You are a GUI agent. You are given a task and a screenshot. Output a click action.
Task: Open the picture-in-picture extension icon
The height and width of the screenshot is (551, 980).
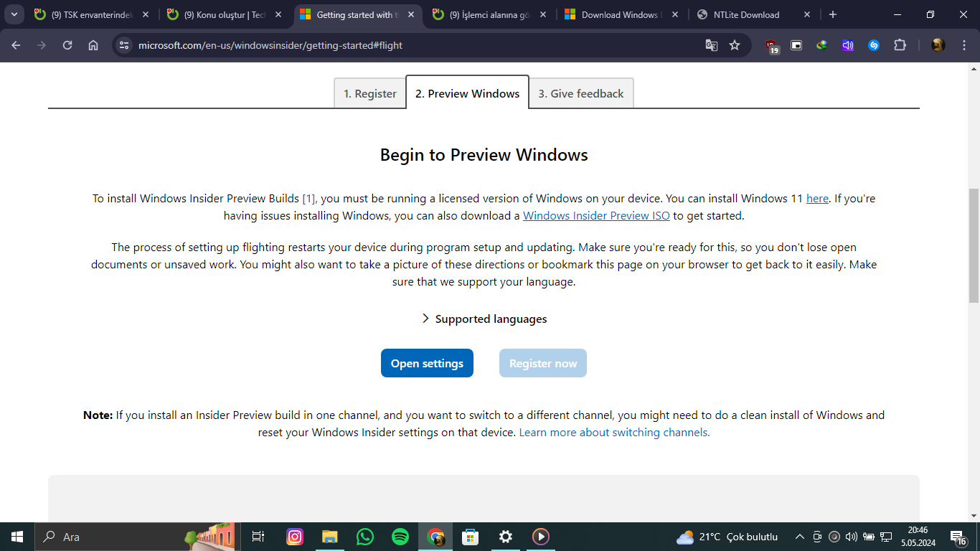coord(796,45)
